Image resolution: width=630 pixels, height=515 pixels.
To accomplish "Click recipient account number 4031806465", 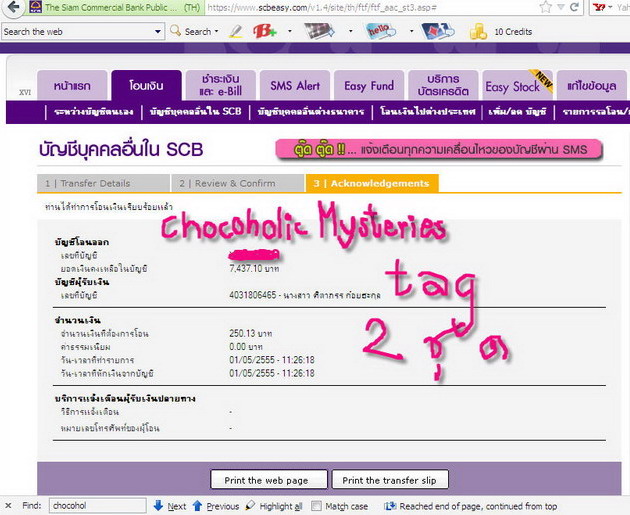I will (253, 295).
